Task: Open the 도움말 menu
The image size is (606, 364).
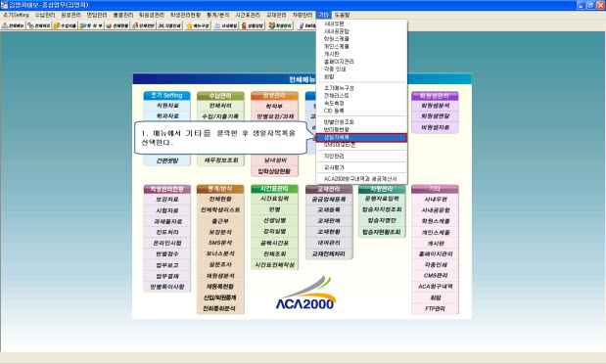Action: pyautogui.click(x=342, y=15)
